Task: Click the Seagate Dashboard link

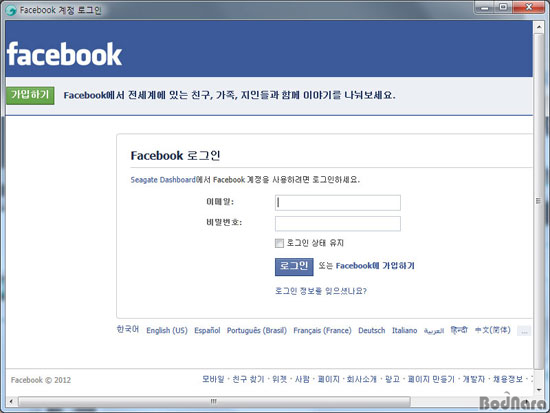Action: tap(163, 180)
